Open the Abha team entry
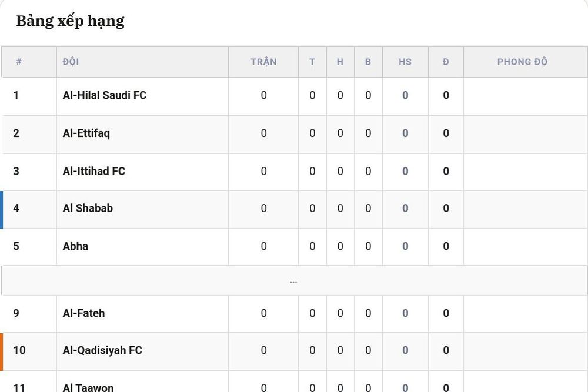This screenshot has width=588, height=392. (75, 246)
